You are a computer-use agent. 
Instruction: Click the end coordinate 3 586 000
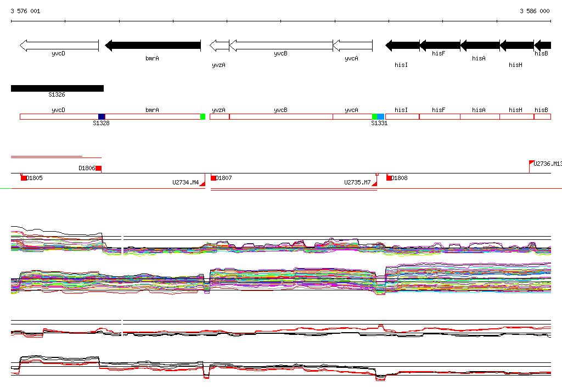535,11
